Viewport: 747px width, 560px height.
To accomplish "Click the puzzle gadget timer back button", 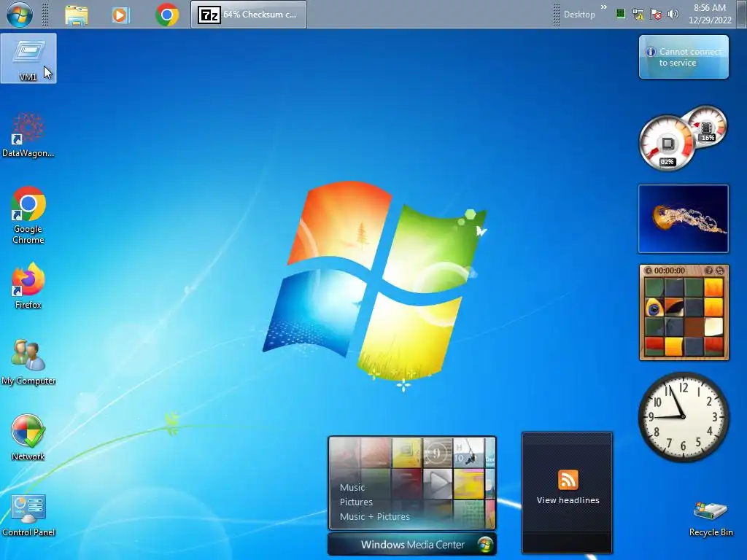I will point(649,271).
